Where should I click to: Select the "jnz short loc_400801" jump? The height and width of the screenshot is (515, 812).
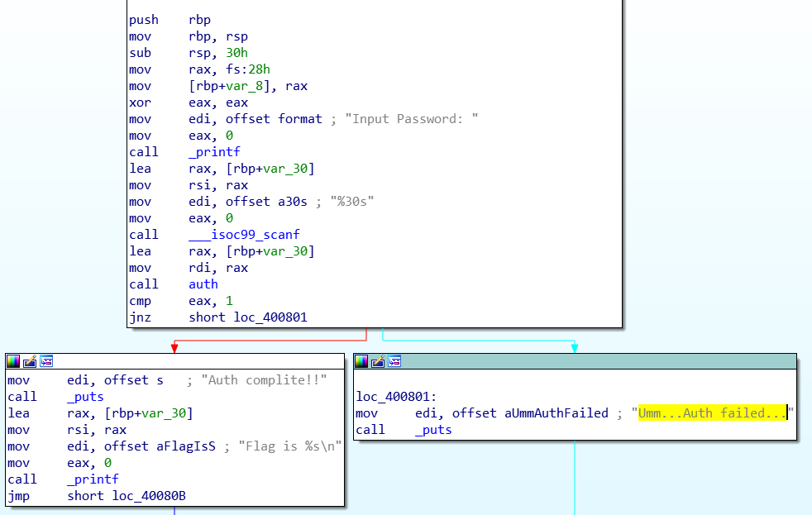(x=218, y=317)
